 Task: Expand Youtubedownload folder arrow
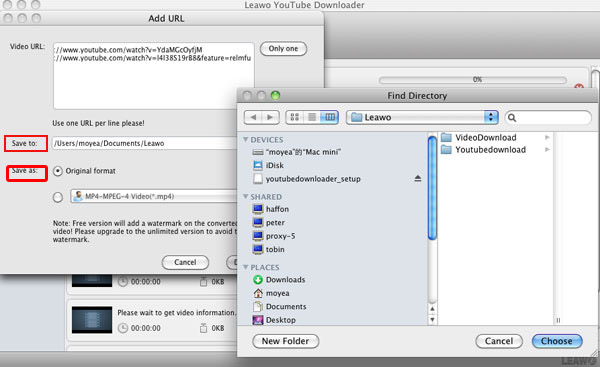click(548, 150)
